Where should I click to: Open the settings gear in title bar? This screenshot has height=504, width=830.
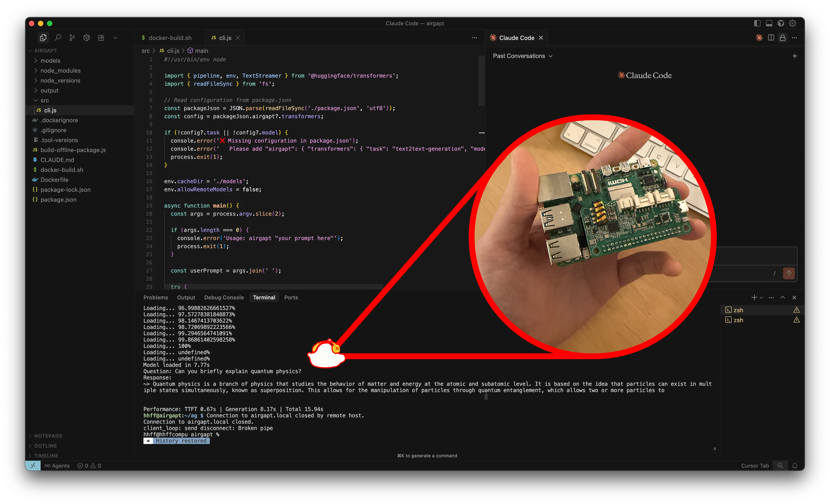[x=793, y=23]
